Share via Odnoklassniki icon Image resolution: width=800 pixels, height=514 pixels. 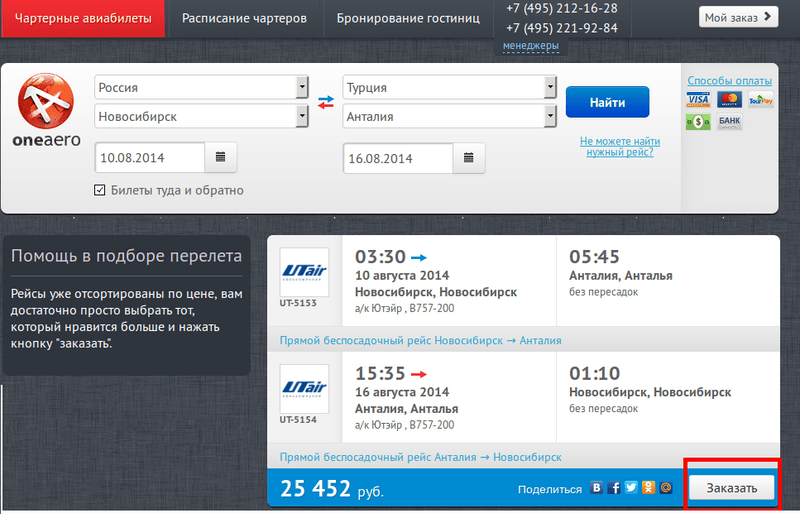tap(649, 488)
